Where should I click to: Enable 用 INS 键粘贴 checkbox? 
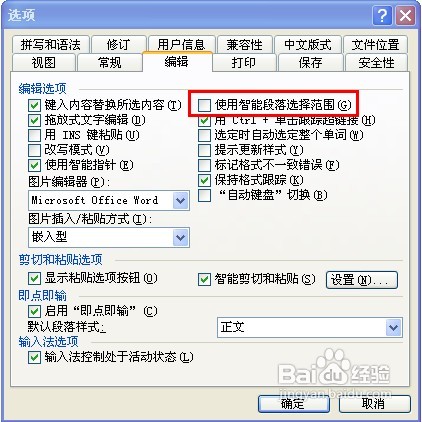[34, 135]
